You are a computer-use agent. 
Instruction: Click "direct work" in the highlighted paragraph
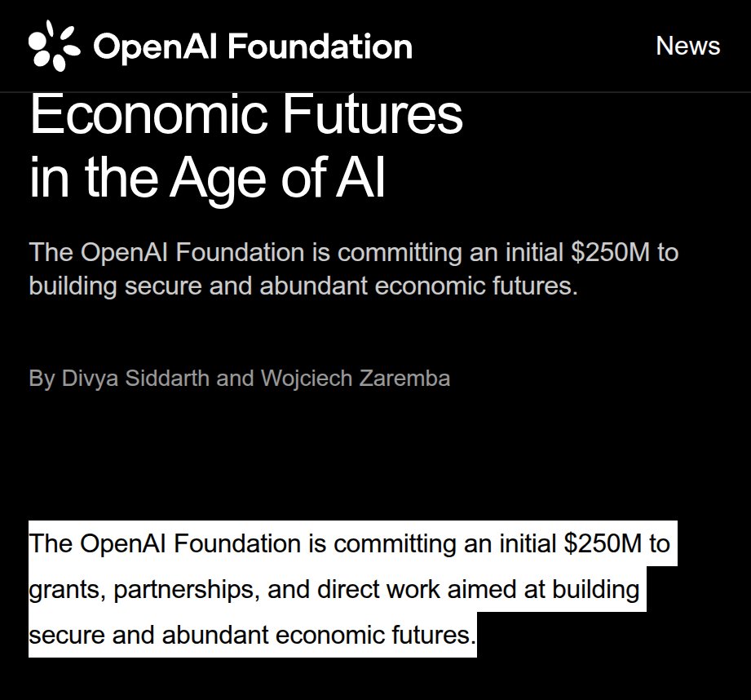point(378,589)
